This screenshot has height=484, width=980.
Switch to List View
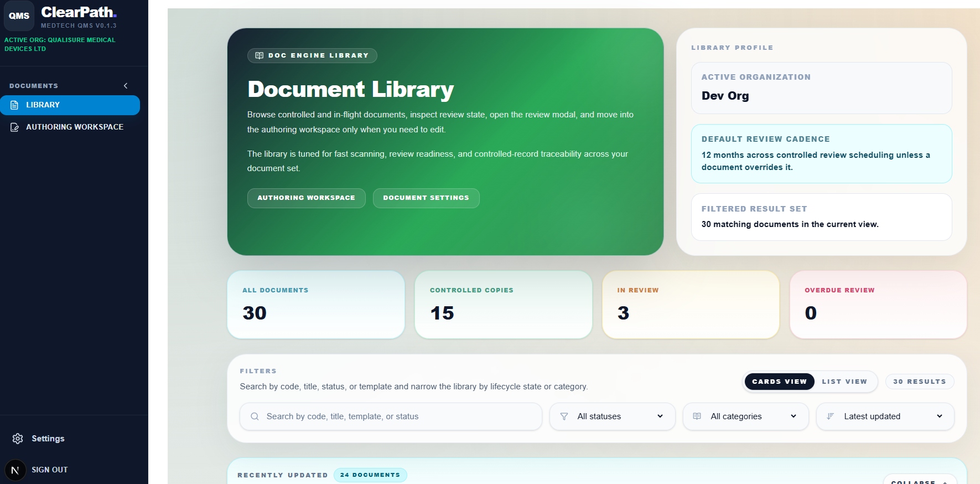[x=844, y=382]
